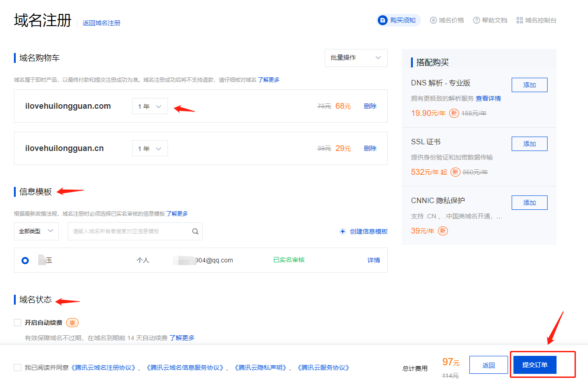Open year dropdown for ilovehuilongguan.com

coord(150,106)
